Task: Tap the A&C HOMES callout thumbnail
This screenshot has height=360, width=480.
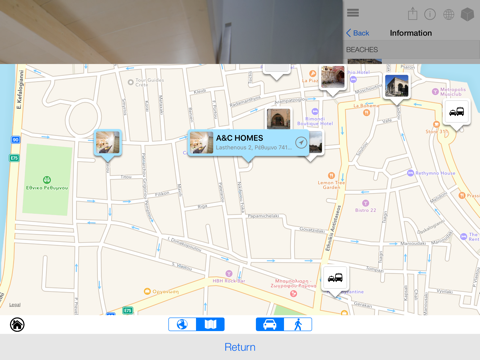Action: [201, 142]
